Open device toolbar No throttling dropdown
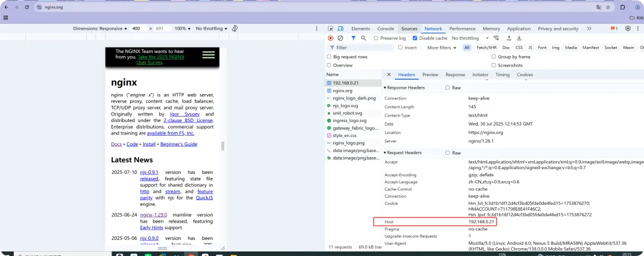The image size is (644, 256). pos(212,29)
